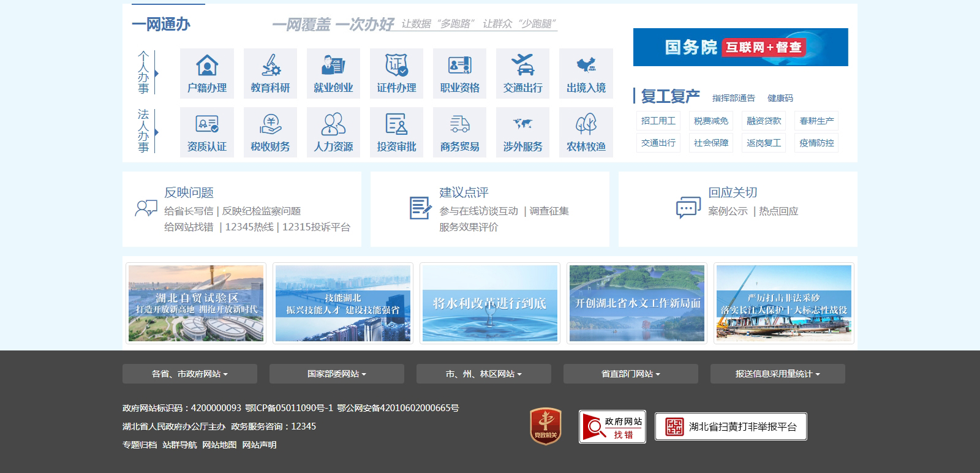Select the 税收财务 tax and finance icon
980x473 pixels.
pyautogui.click(x=270, y=124)
